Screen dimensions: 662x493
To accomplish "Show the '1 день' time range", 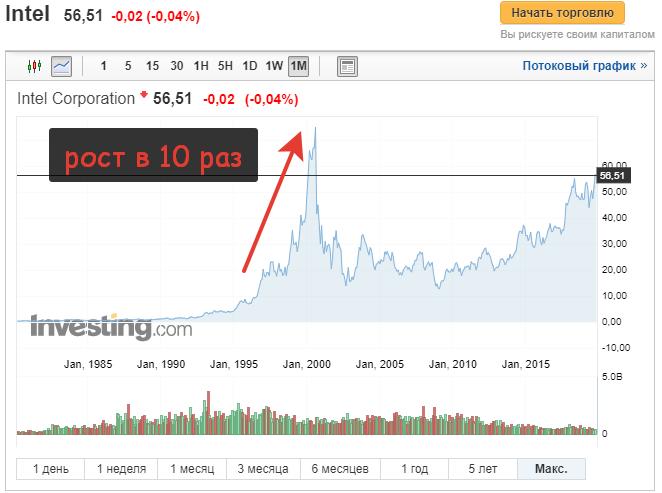I will [x=51, y=469].
